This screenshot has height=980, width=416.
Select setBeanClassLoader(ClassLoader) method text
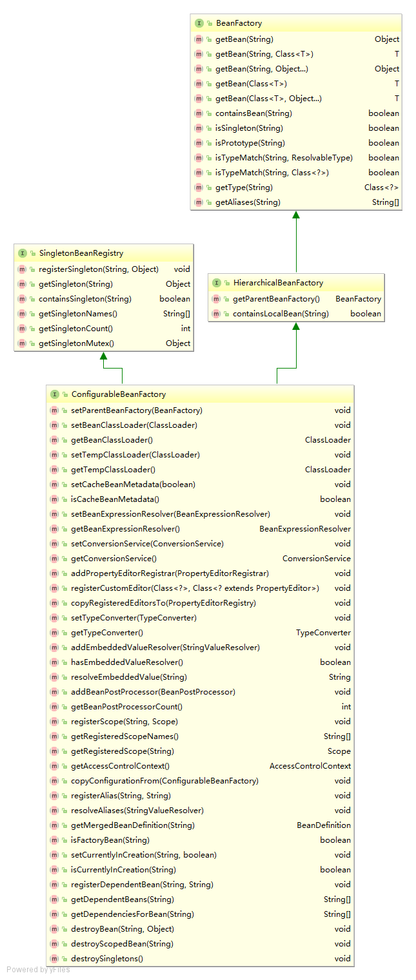(134, 425)
